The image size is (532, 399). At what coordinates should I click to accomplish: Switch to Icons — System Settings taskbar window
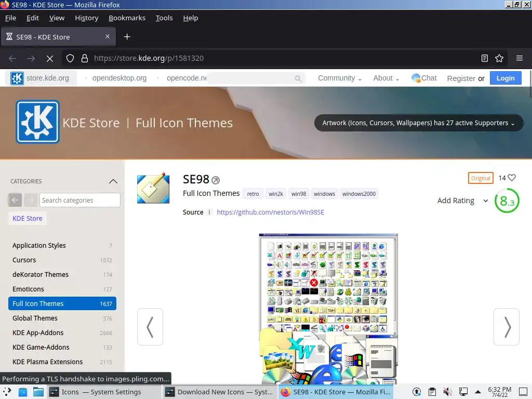coord(103,392)
